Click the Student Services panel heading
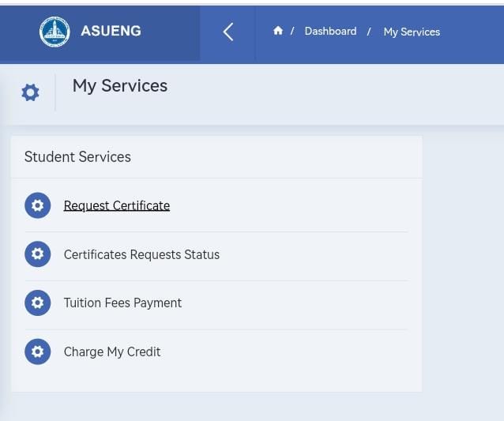 [x=77, y=156]
